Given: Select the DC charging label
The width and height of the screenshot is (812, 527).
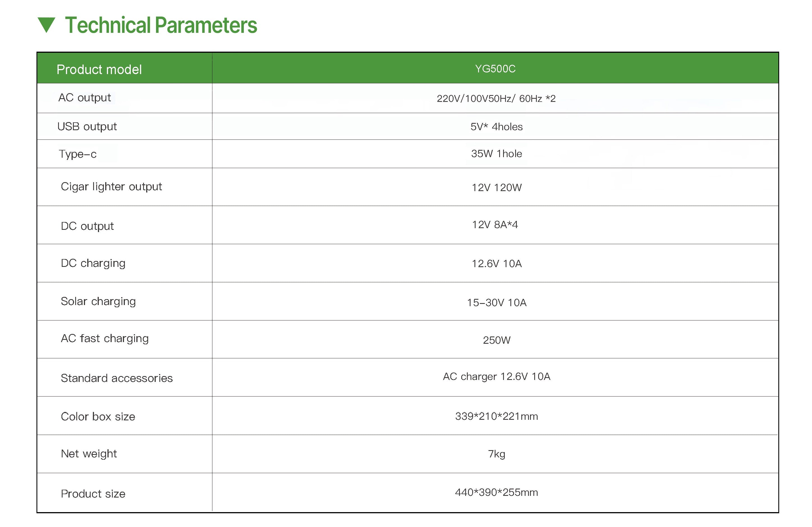Looking at the screenshot, I should (93, 263).
